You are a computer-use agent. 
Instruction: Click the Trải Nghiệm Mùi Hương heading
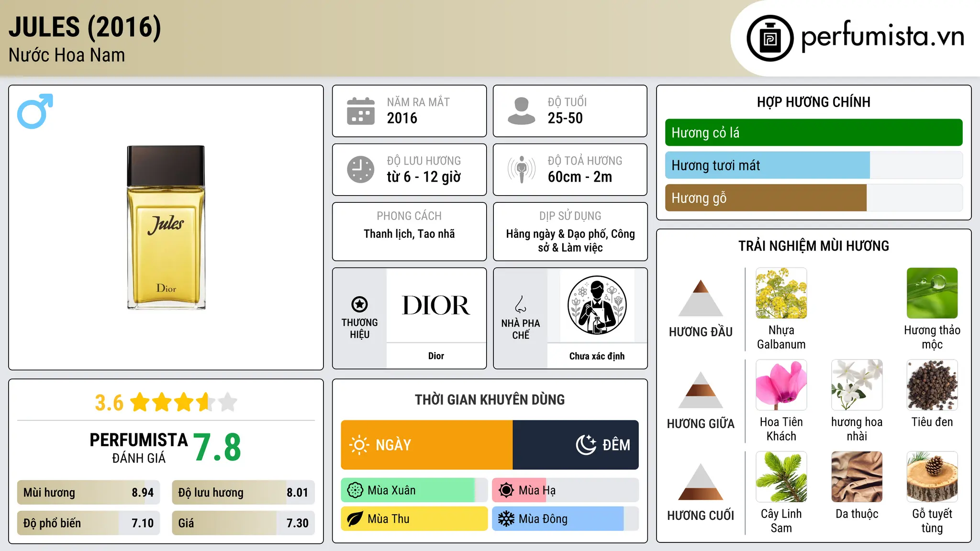[813, 246]
